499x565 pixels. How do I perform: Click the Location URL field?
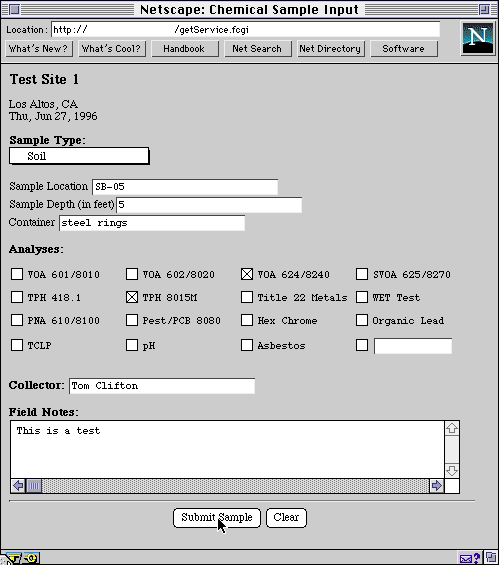click(245, 30)
